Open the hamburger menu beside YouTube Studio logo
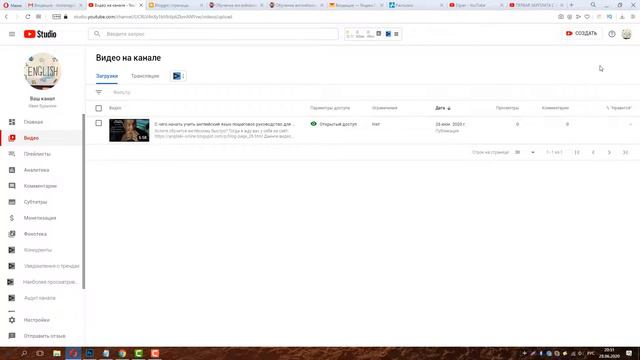The image size is (640, 360). coord(12,34)
